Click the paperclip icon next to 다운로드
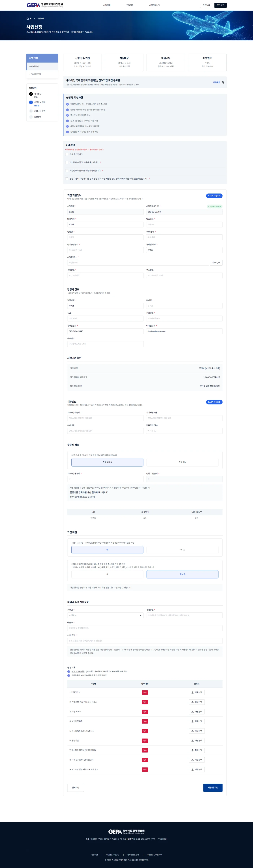The height and width of the screenshot is (868, 253). (223, 82)
